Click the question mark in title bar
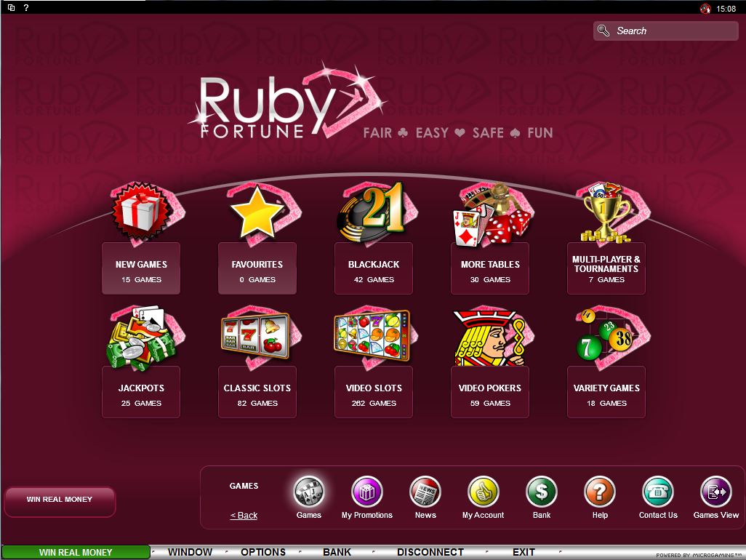 pos(25,7)
